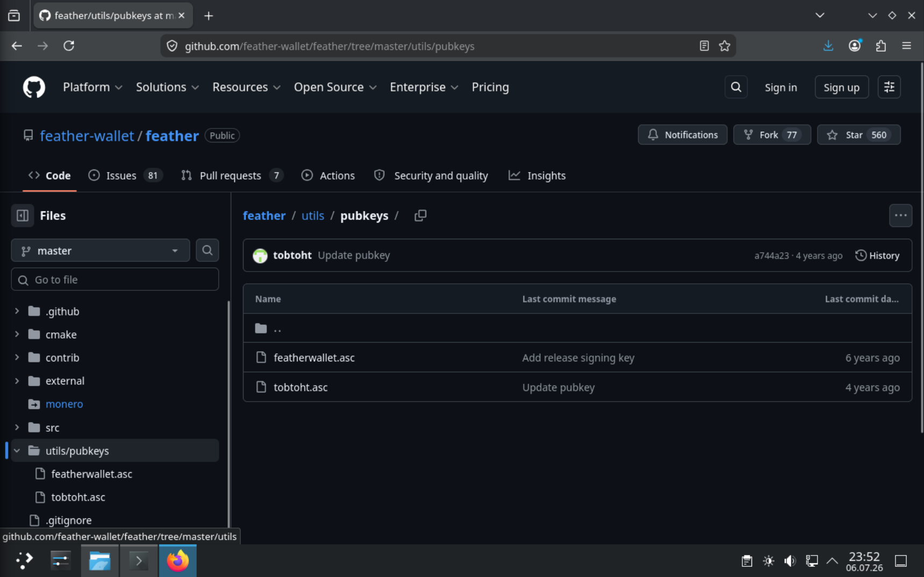Image resolution: width=924 pixels, height=577 pixels.
Task: Open clipboard tray icon
Action: (747, 561)
